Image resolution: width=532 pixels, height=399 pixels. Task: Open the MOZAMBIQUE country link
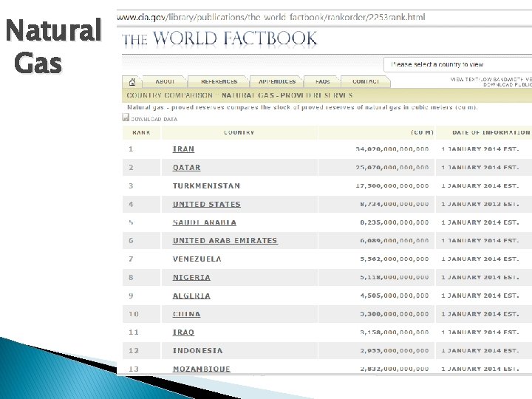click(x=202, y=369)
